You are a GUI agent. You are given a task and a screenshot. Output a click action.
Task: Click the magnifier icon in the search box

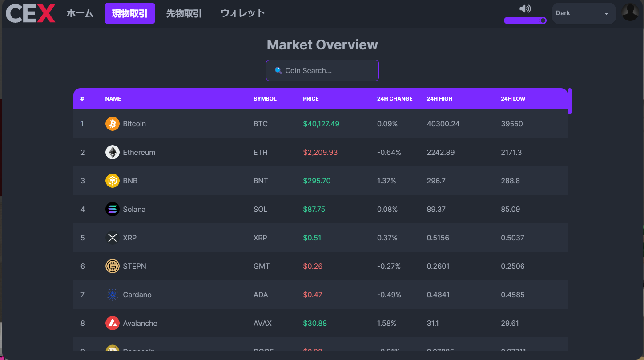278,70
